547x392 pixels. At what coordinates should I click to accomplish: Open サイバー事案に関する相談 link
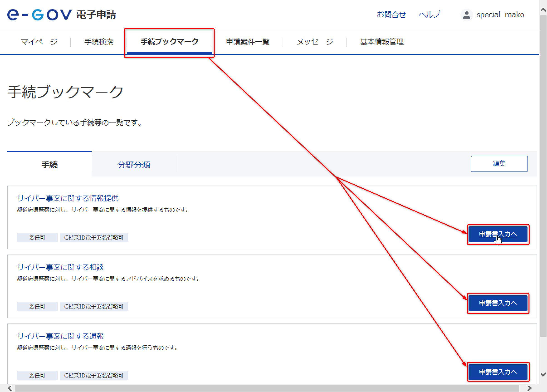click(60, 267)
